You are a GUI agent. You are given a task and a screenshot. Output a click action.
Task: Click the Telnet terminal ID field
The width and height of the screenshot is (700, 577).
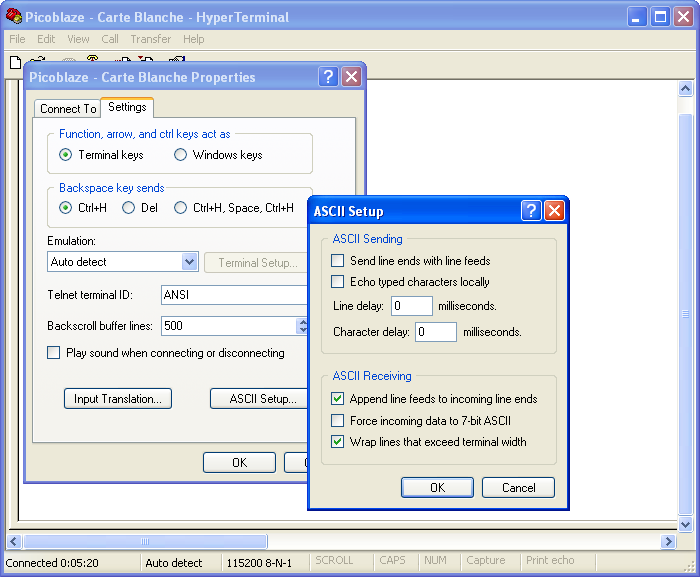[234, 295]
